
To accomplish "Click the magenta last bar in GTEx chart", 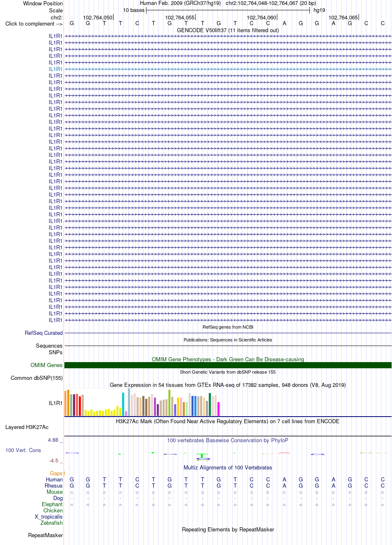I will [x=218, y=409].
